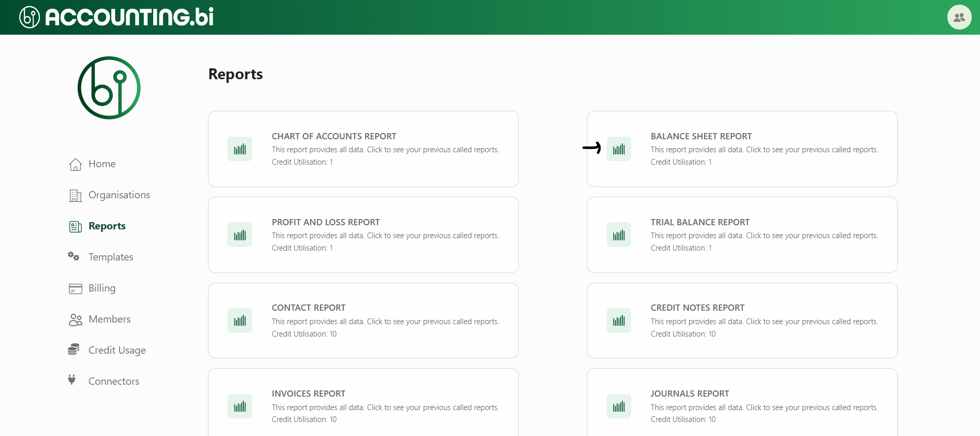This screenshot has width=980, height=436.
Task: Click the Chart of Accounts report description text
Action: [385, 150]
